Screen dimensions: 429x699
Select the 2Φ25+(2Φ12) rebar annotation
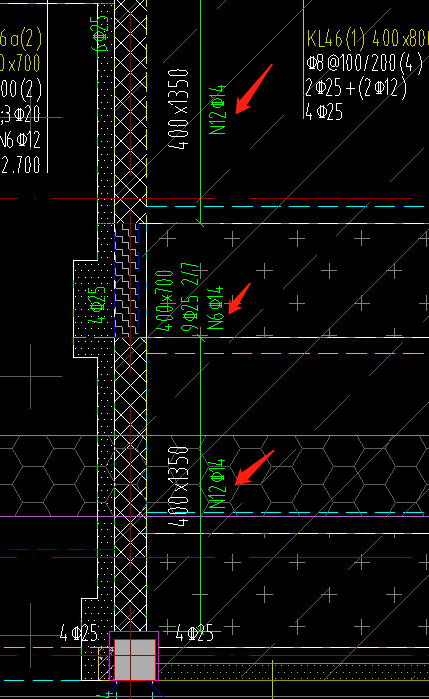356,87
